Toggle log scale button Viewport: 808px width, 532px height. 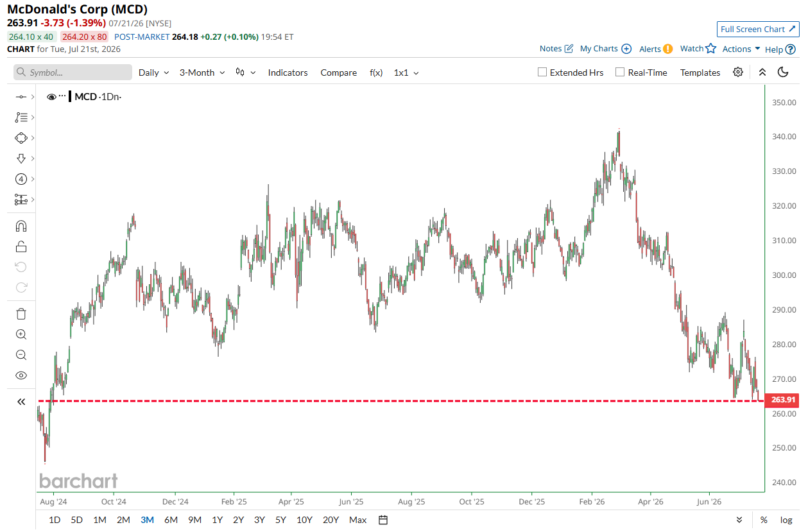click(x=786, y=520)
